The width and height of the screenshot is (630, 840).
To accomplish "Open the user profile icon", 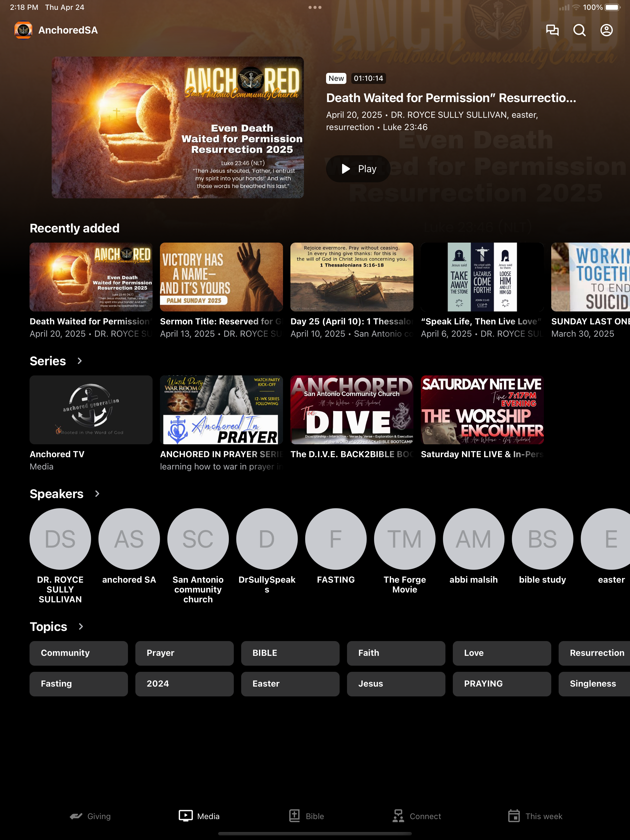I will (606, 30).
